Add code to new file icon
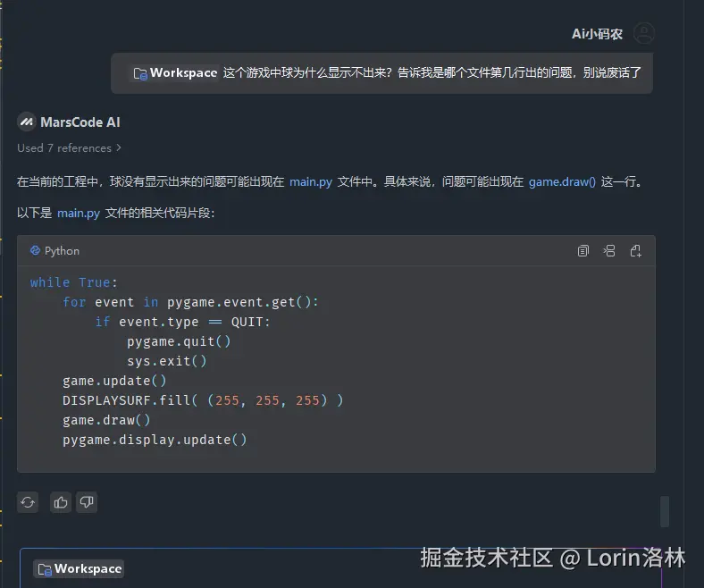 636,250
